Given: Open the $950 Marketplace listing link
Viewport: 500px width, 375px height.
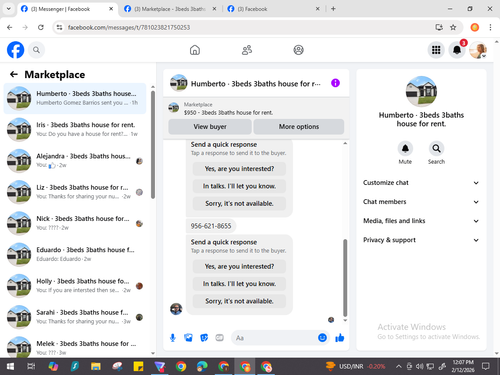Looking at the screenshot, I should 228,113.
